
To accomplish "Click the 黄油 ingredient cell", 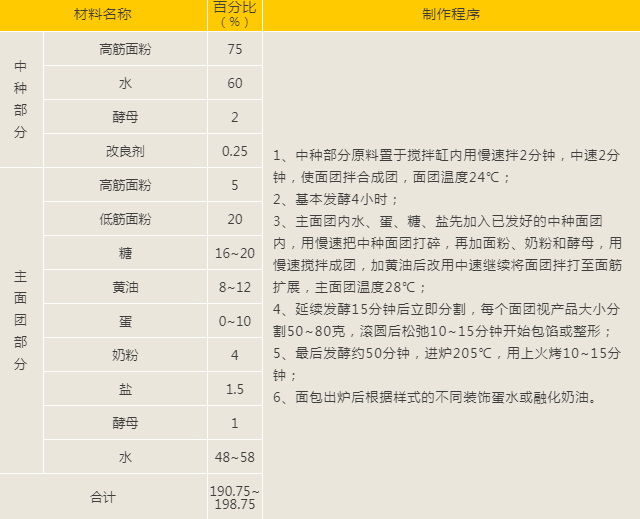I will pyautogui.click(x=125, y=287).
